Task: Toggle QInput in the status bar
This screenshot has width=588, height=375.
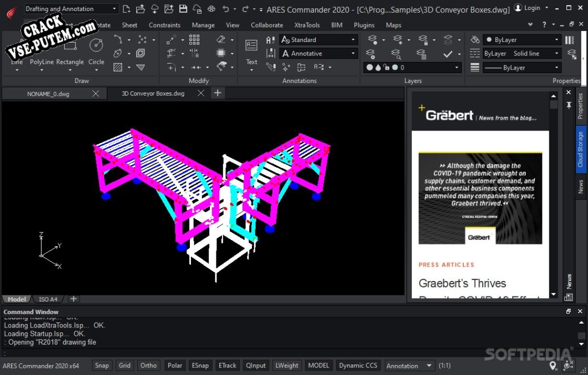Action: point(256,365)
